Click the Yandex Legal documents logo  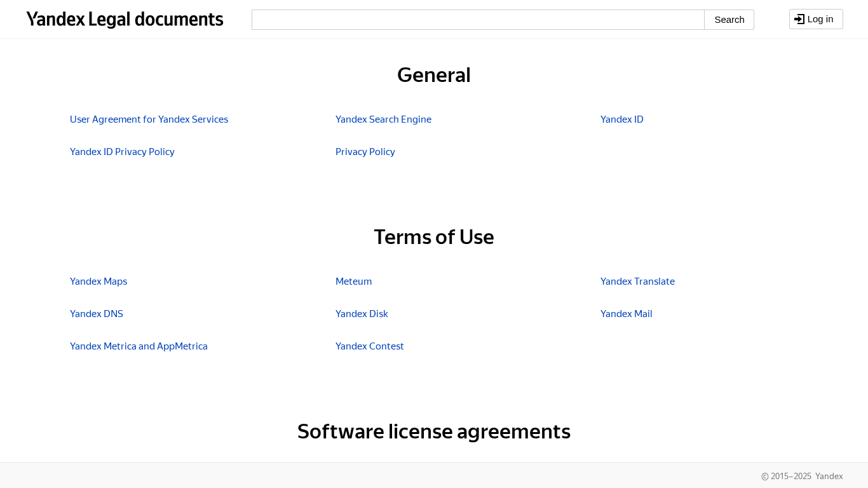coord(125,20)
